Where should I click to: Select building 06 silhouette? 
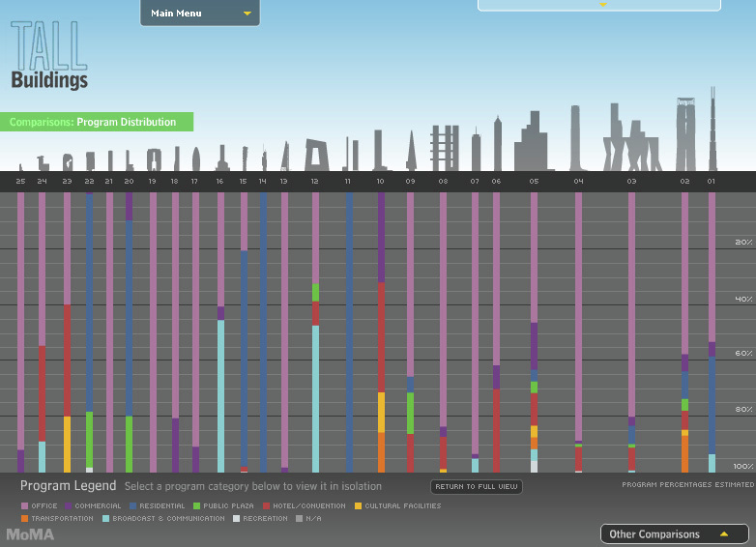point(498,144)
